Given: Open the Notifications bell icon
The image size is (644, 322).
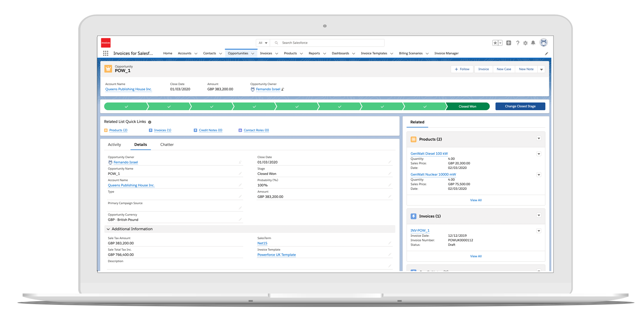Looking at the screenshot, I should (533, 43).
